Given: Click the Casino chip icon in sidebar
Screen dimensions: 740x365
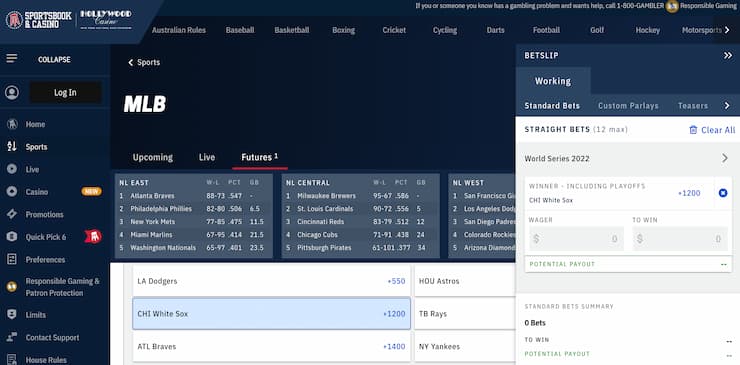Looking at the screenshot, I should (x=12, y=192).
